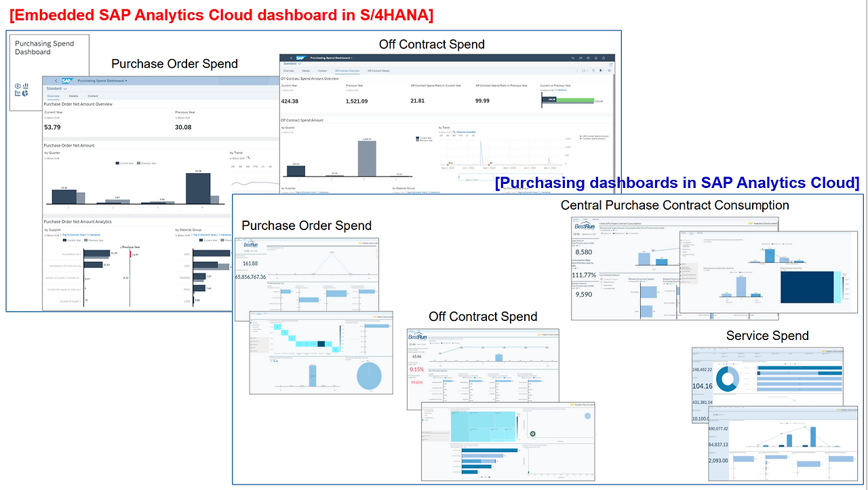Click the tall quarter 4 bar in Purchase Order Net Amount

(x=198, y=188)
